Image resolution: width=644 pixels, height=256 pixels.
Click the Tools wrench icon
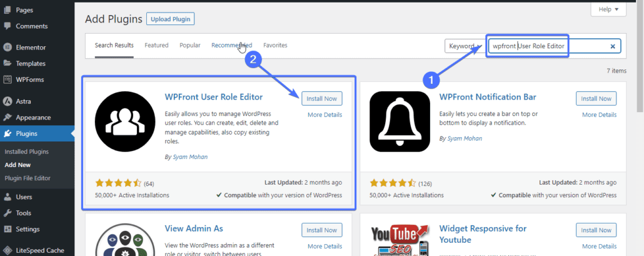pyautogui.click(x=7, y=213)
